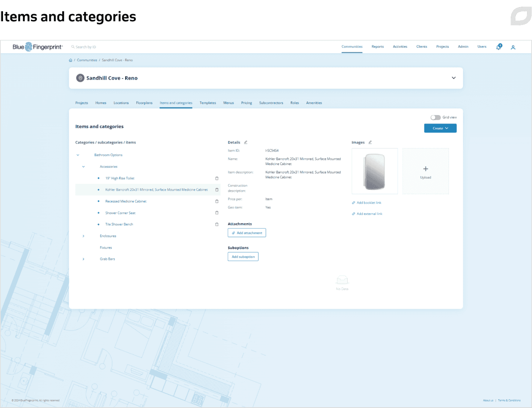Collapse the Bathroom Options category
The height and width of the screenshot is (408, 532).
point(78,155)
